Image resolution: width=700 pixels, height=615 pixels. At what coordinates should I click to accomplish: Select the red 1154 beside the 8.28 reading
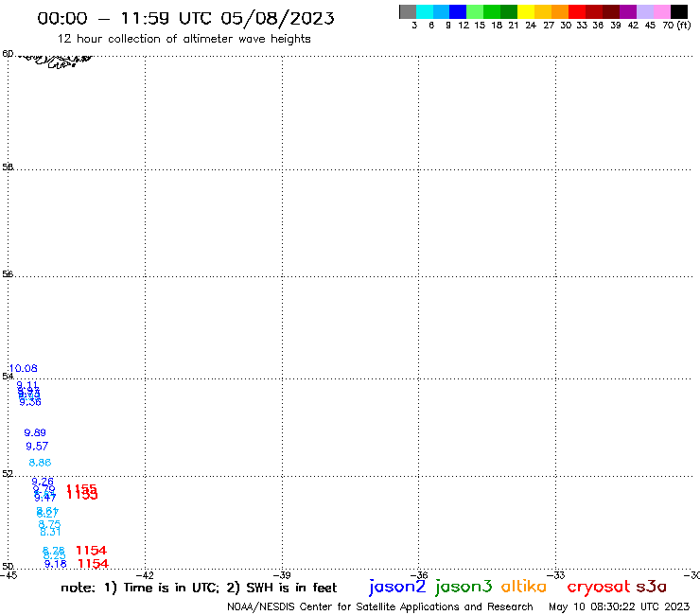91,551
